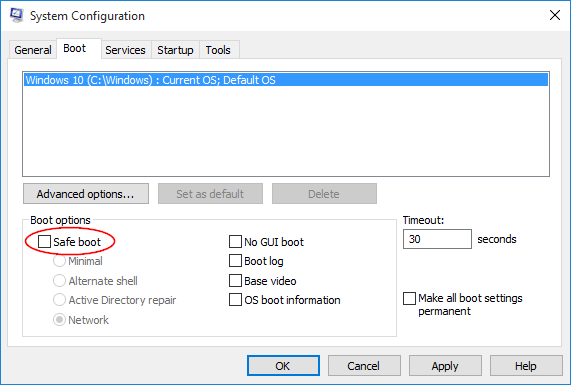Open the Services tab
The height and width of the screenshot is (385, 571).
125,50
